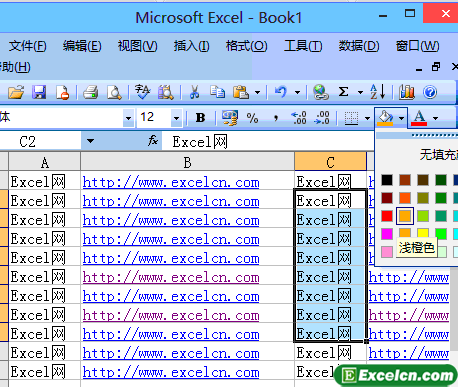Click the active white cell C2
458x387 pixels.
pos(330,201)
